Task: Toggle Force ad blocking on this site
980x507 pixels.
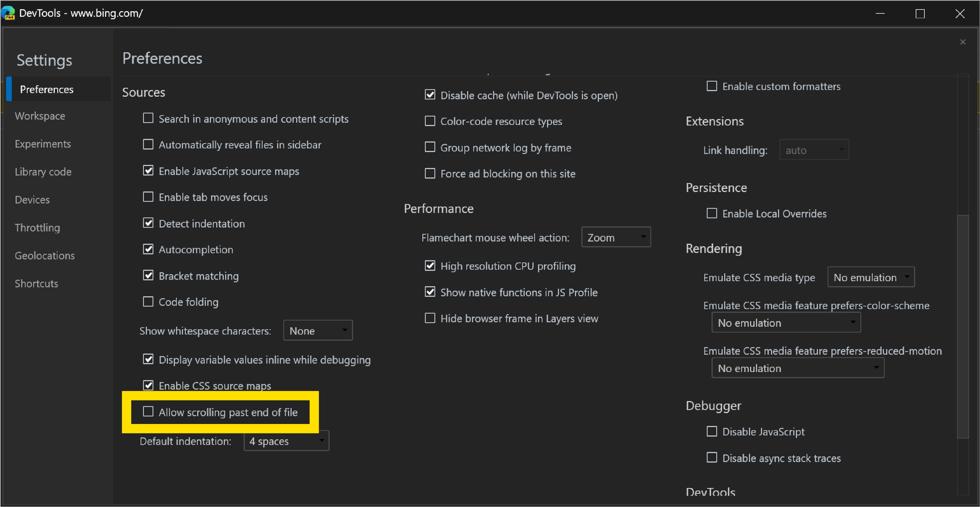Action: (x=429, y=173)
